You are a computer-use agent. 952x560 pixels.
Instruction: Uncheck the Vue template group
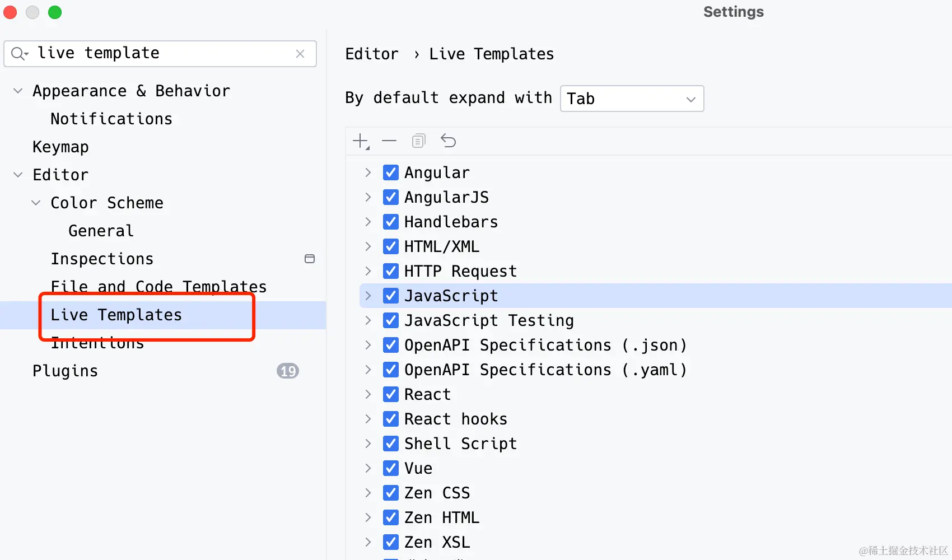pyautogui.click(x=391, y=468)
